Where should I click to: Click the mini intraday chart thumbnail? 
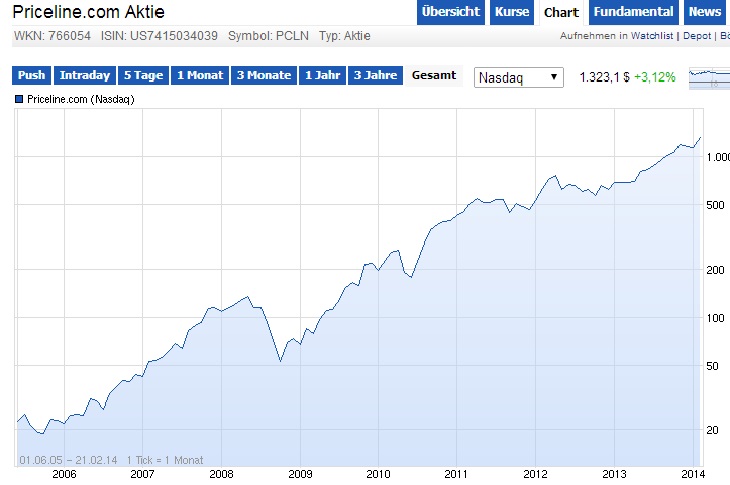(709, 77)
